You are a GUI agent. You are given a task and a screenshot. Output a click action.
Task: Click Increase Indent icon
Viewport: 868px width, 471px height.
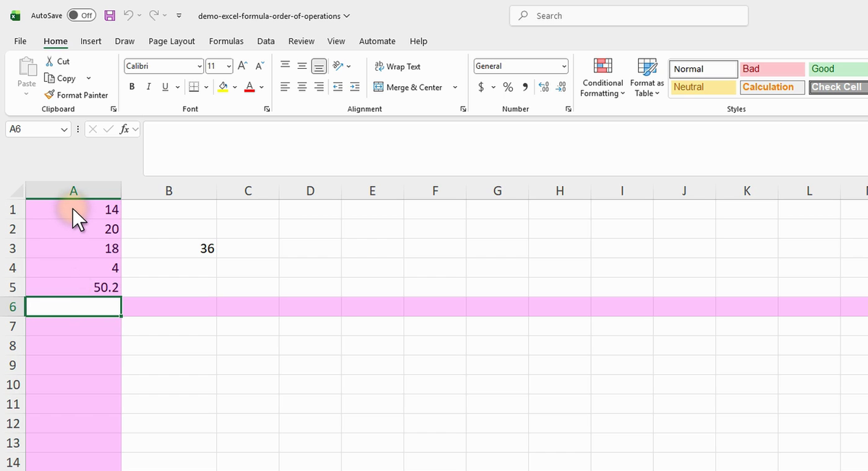[x=354, y=88]
